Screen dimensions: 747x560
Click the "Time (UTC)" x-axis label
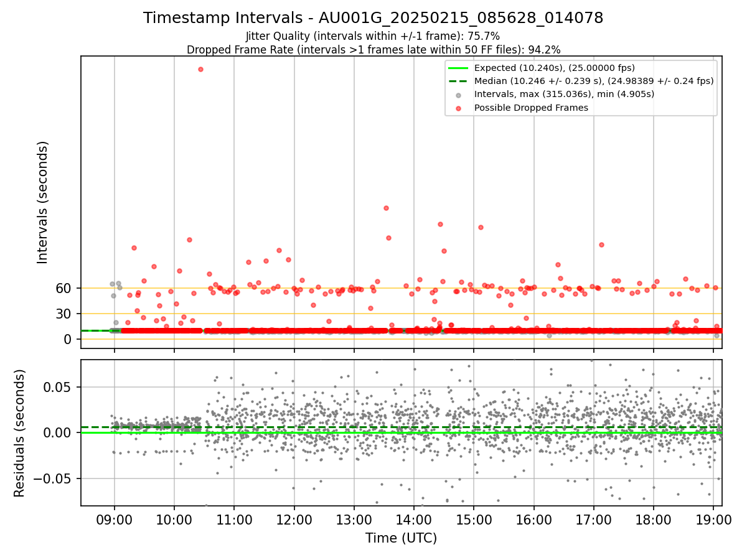pyautogui.click(x=401, y=538)
